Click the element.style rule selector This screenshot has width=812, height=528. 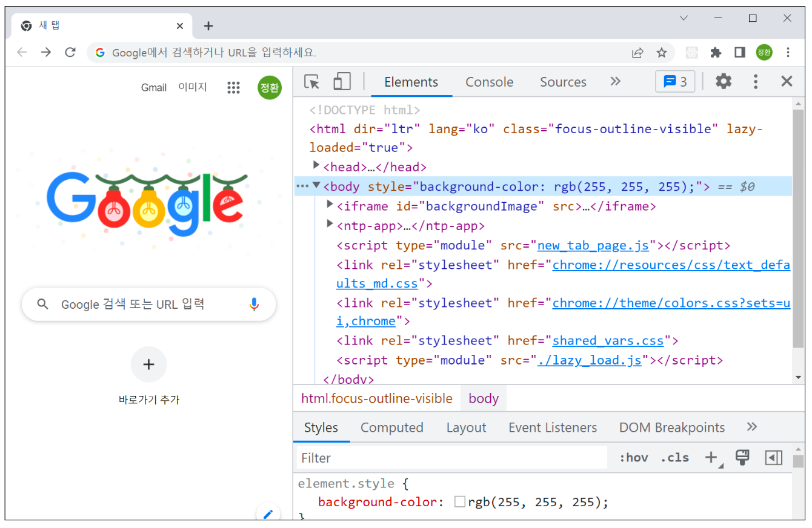pos(346,484)
